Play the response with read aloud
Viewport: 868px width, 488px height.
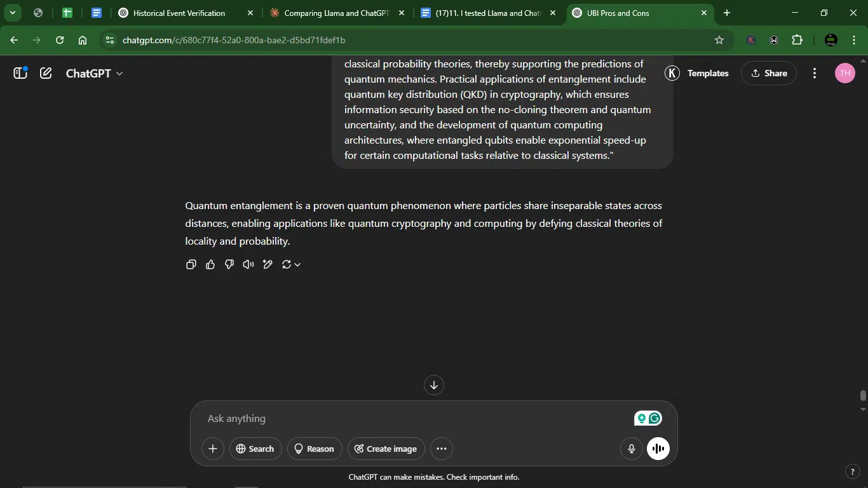[248, 264]
